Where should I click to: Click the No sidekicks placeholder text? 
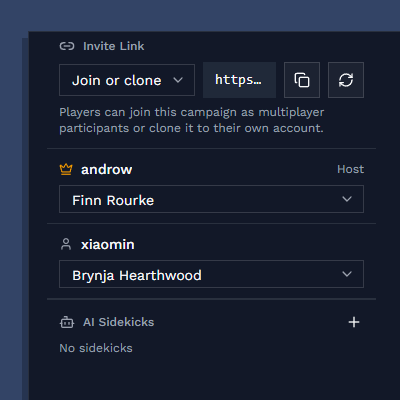point(96,348)
